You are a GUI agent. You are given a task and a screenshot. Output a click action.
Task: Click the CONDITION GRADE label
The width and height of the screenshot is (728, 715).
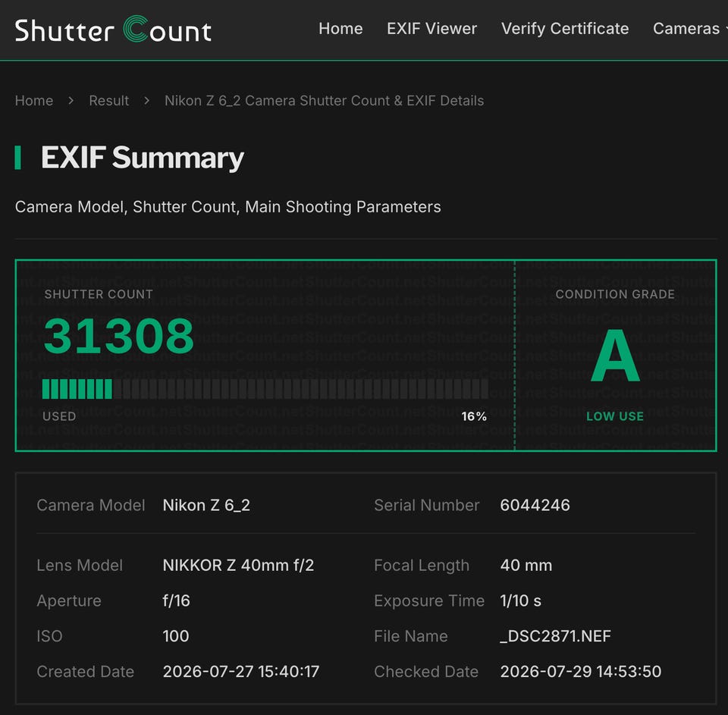coord(615,294)
